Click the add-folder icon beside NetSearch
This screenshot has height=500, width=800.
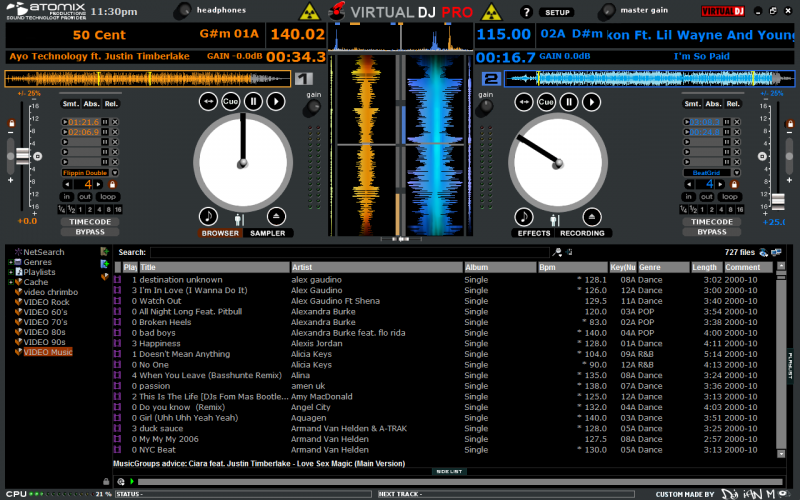point(105,252)
